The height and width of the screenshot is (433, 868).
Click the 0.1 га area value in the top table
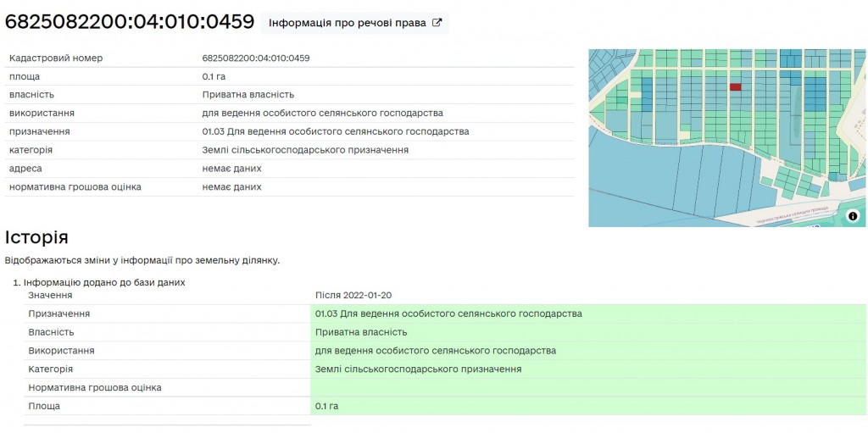[x=215, y=76]
